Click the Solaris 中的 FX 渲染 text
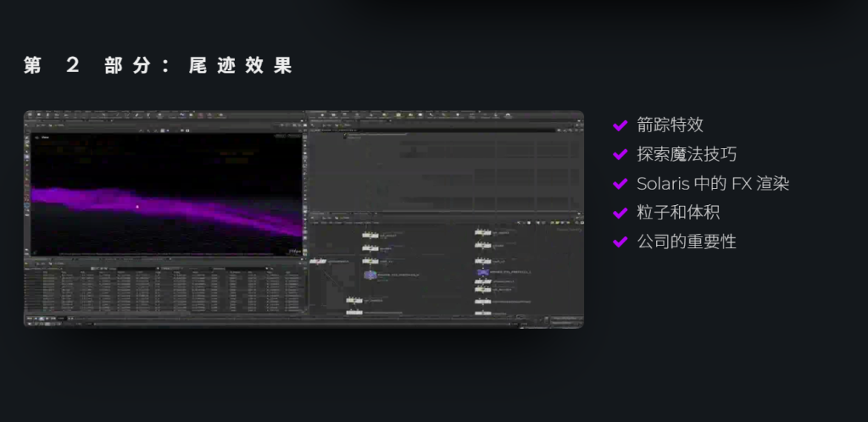 click(712, 184)
